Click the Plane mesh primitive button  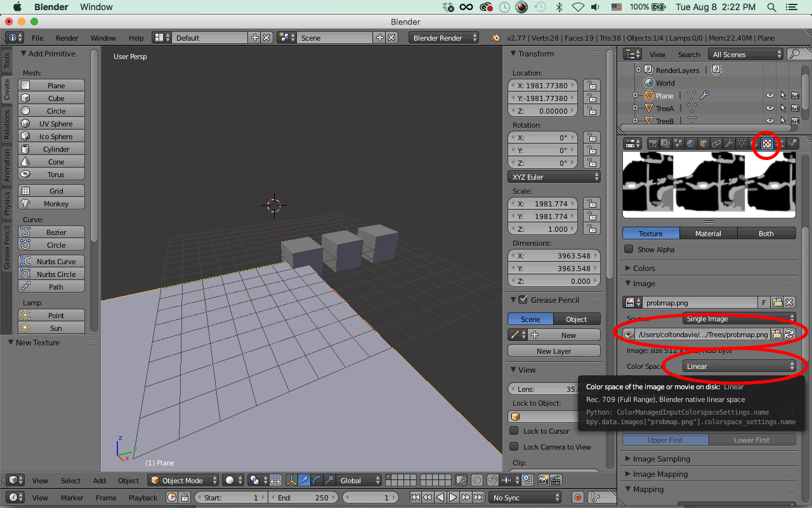coord(52,86)
